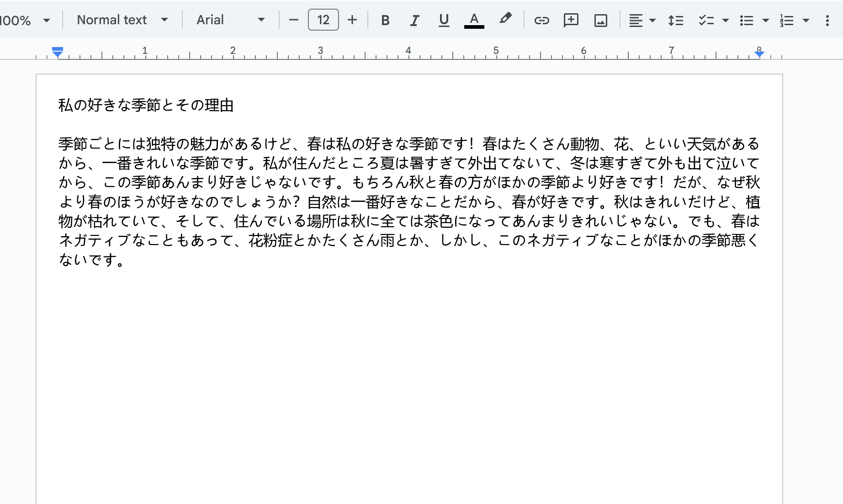Open the text color picker

[474, 20]
